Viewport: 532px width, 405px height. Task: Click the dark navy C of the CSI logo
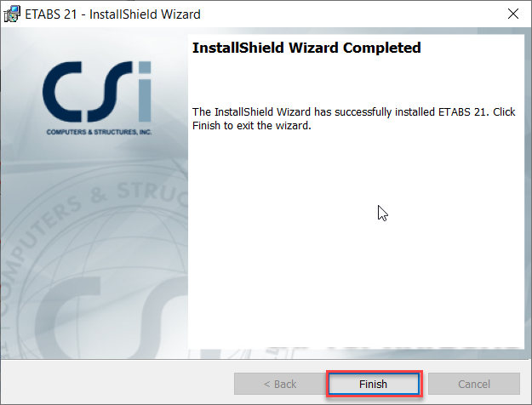click(62, 92)
